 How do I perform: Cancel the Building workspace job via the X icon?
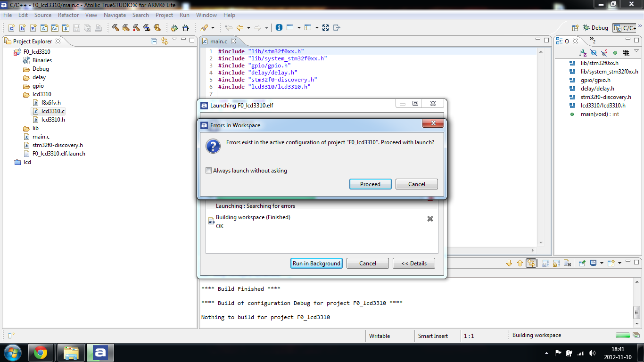(430, 219)
